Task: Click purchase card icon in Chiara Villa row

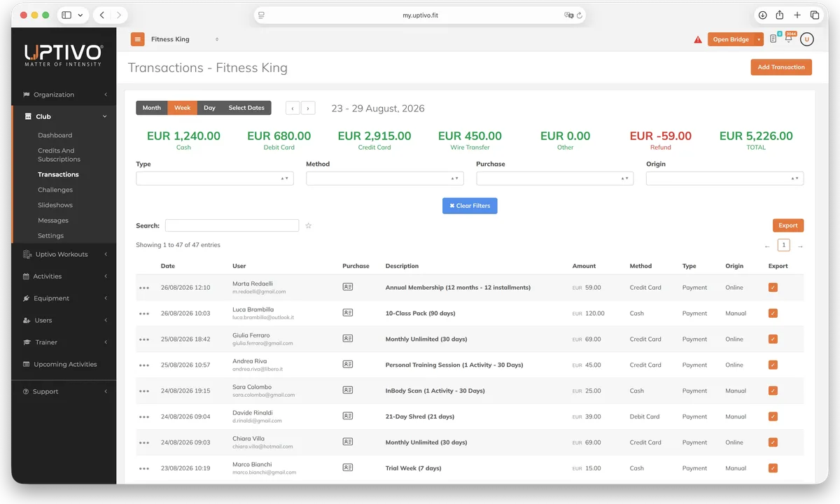Action: tap(348, 442)
